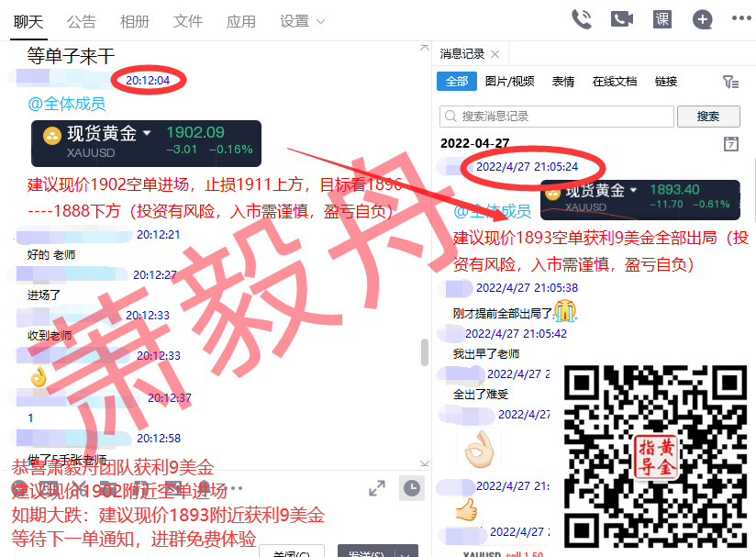Select the 图片/视频 filter tab
Viewport: 756px width, 557px height.
509,82
